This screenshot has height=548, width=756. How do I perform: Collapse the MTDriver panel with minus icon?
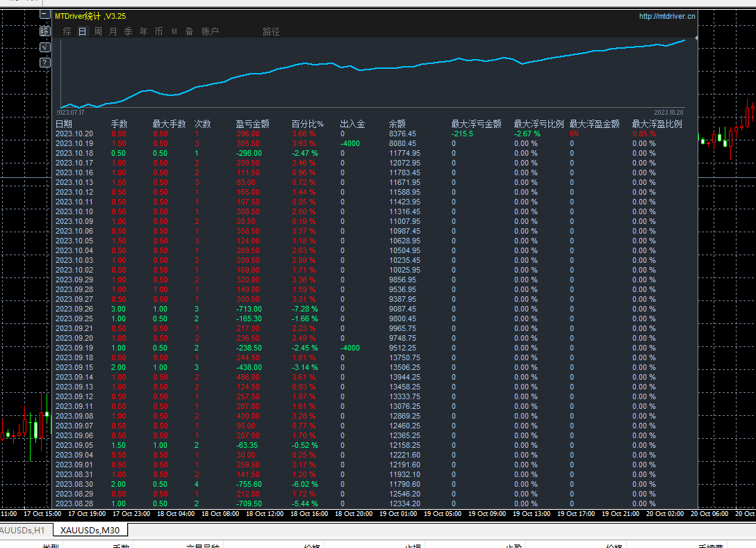tap(44, 14)
